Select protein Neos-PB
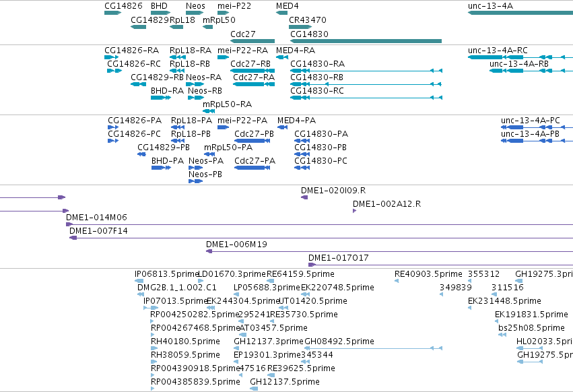The width and height of the screenshot is (573, 392). [x=195, y=181]
